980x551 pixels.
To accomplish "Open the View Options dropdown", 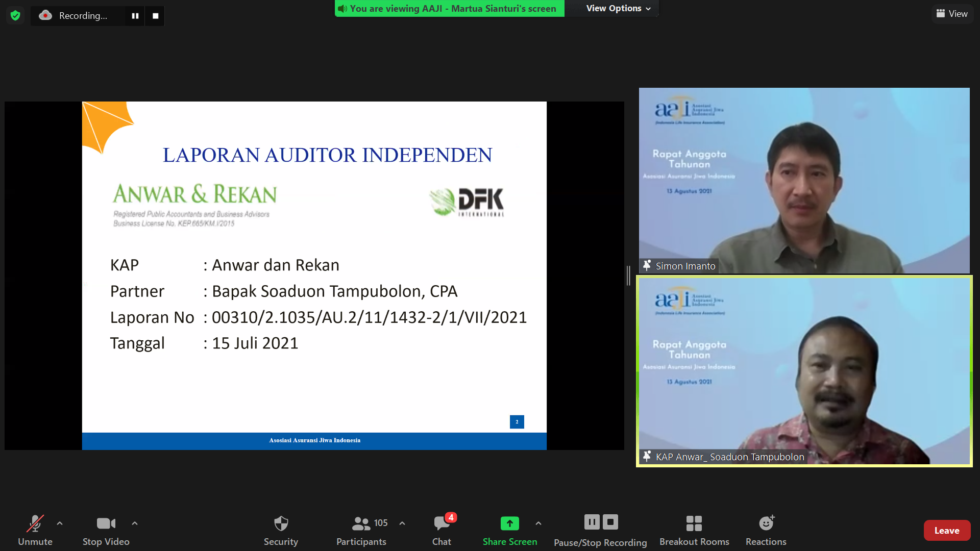I will 618,8.
